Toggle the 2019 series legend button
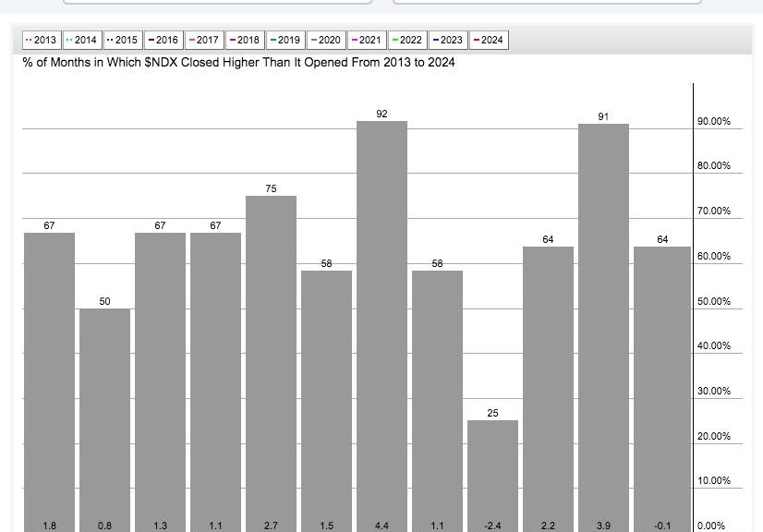 [x=285, y=40]
